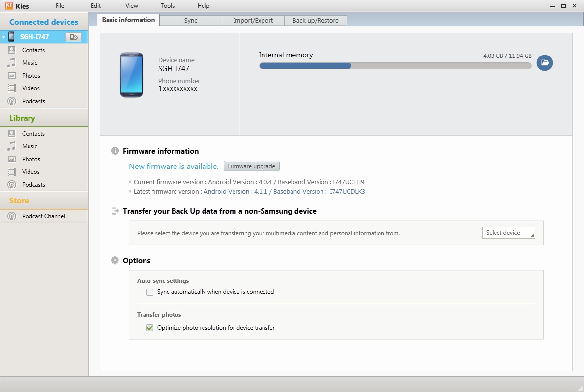Open the Tools menu

click(x=168, y=6)
